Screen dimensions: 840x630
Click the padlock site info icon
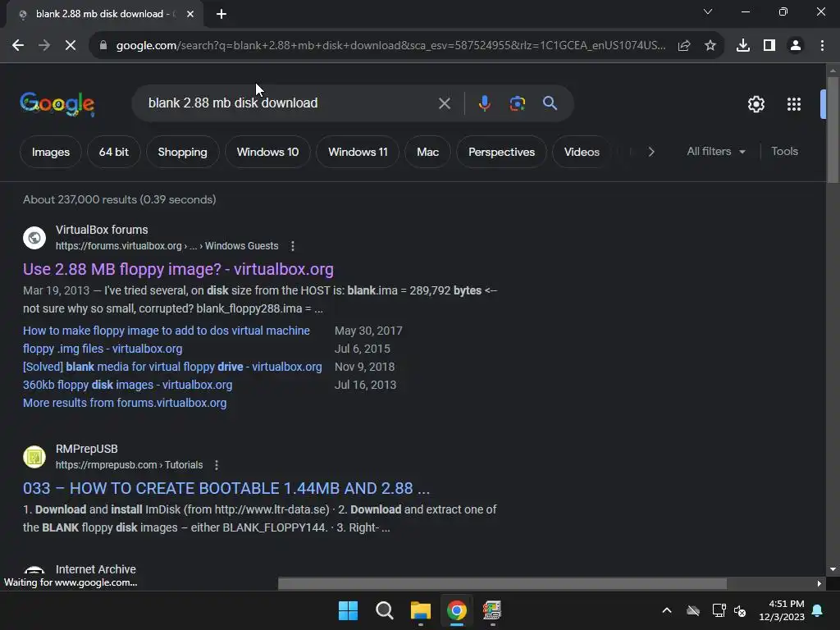[x=103, y=46]
